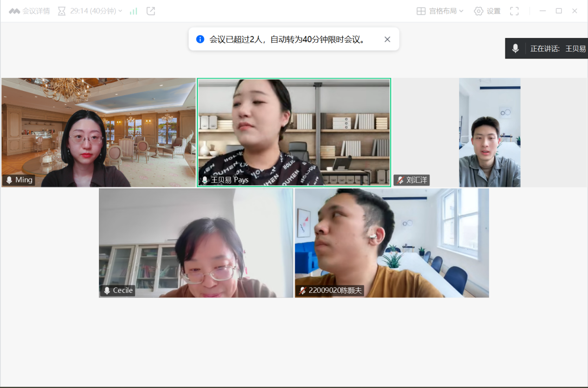Image resolution: width=588 pixels, height=388 pixels.
Task: Open 设置 settings
Action: pyautogui.click(x=487, y=11)
